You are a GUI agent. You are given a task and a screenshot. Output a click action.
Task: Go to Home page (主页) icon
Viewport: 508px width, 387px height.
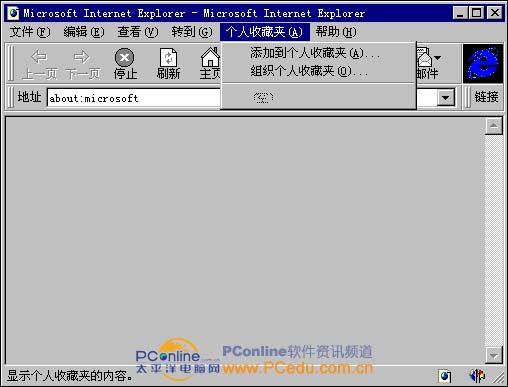[x=211, y=57]
